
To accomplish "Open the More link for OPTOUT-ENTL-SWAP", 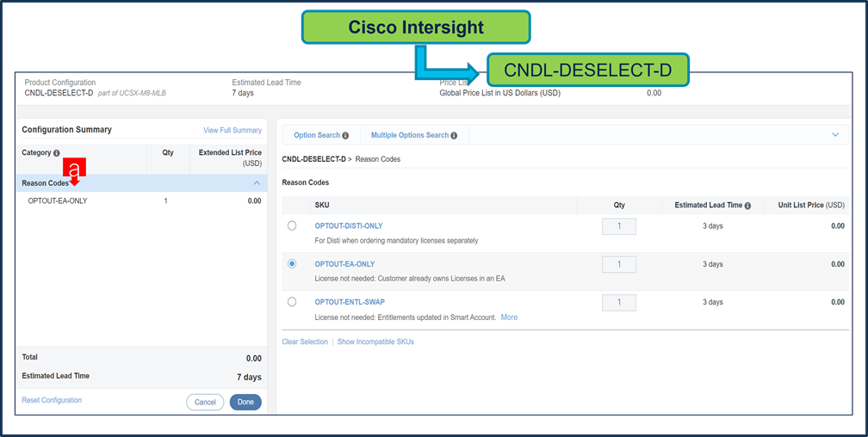I will click(x=509, y=317).
